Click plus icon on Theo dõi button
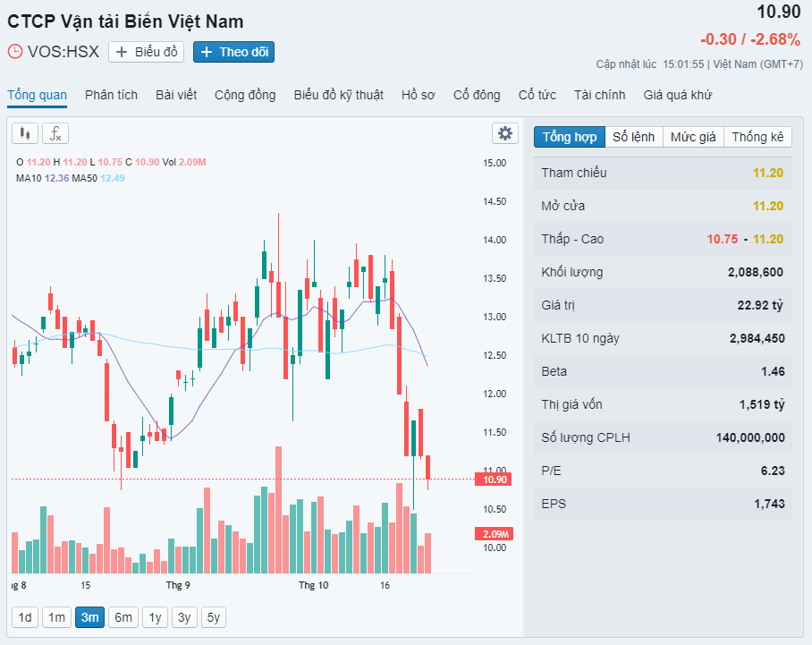The image size is (812, 645). 206,52
